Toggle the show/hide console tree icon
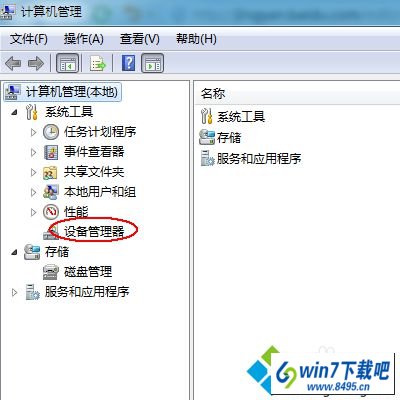400x400 pixels. (x=68, y=63)
